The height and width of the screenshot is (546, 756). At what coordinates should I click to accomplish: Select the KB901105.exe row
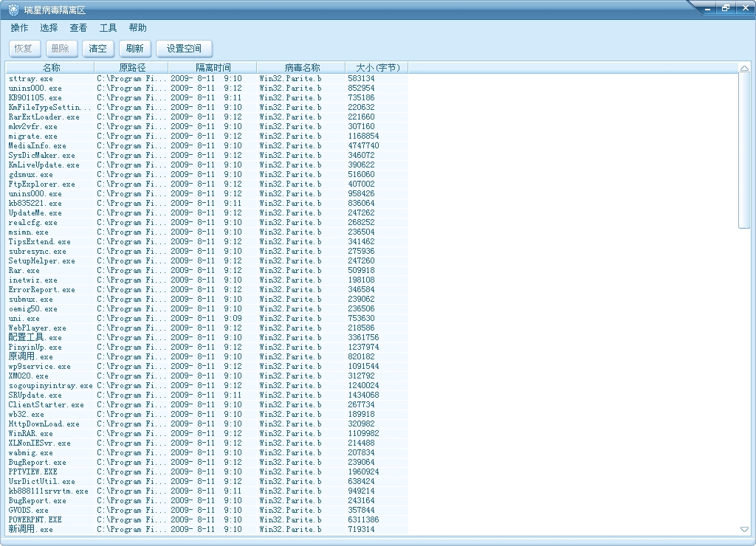pos(207,98)
